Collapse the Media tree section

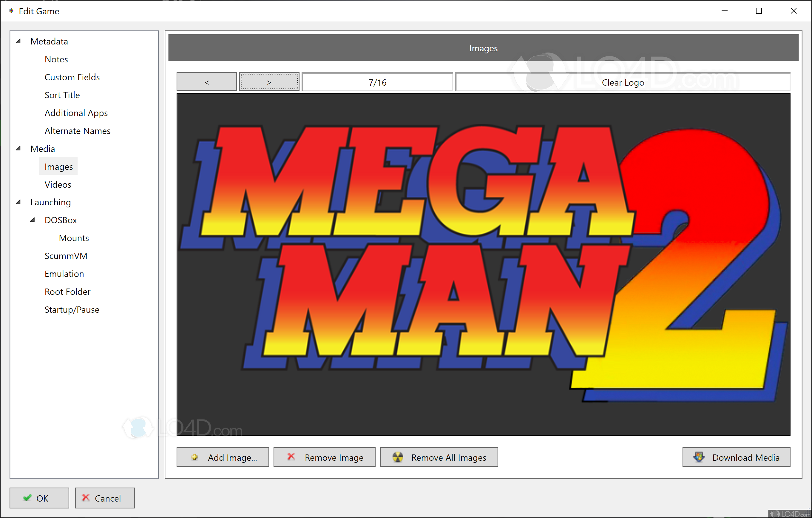pos(18,148)
